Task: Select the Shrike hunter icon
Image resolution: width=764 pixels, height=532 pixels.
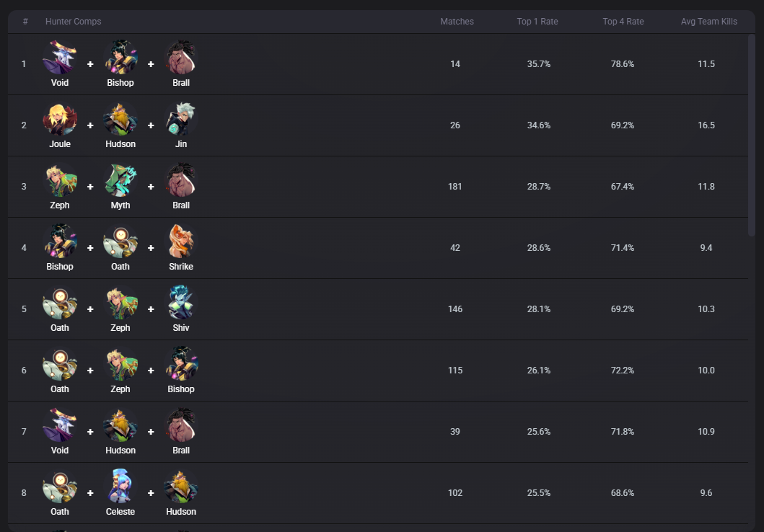Action: pos(181,241)
